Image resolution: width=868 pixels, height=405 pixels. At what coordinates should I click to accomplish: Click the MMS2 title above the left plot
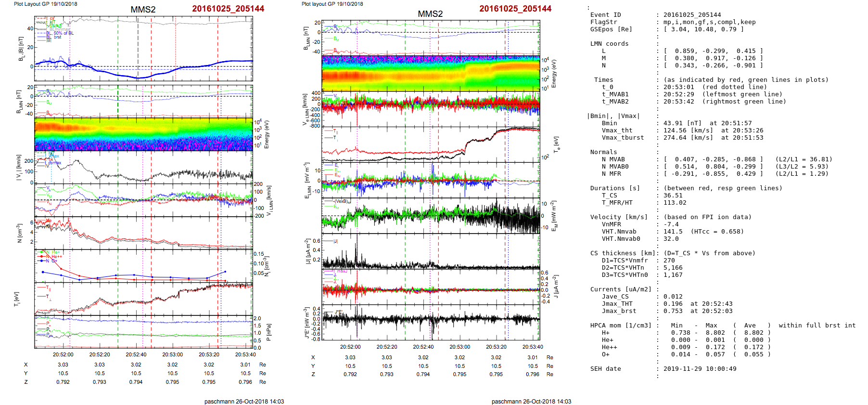[x=143, y=10]
